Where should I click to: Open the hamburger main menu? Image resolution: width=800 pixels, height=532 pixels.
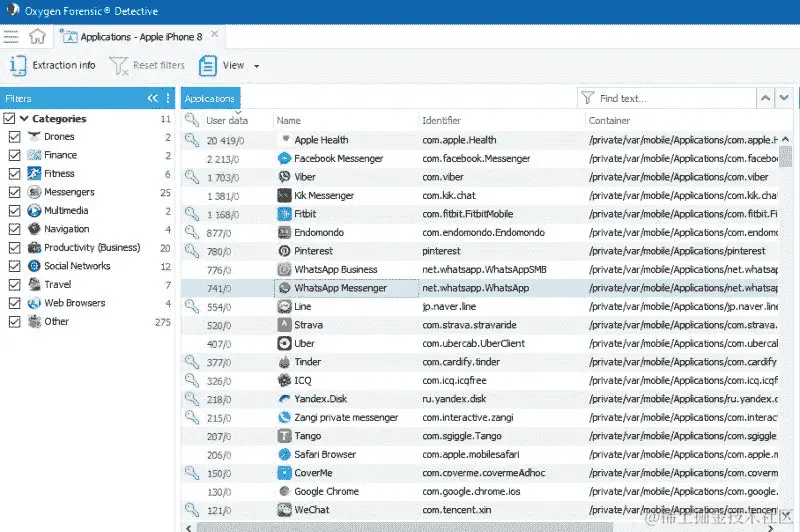coord(11,37)
